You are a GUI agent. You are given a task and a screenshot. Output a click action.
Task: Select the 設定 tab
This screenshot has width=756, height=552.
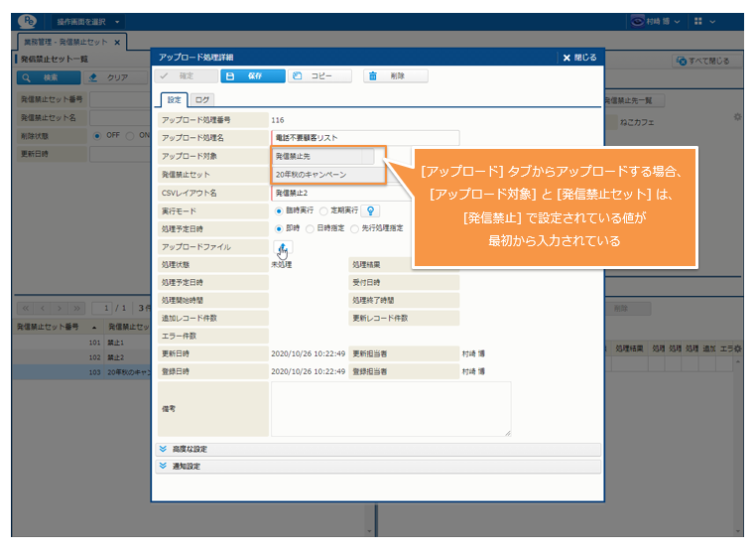tap(174, 99)
